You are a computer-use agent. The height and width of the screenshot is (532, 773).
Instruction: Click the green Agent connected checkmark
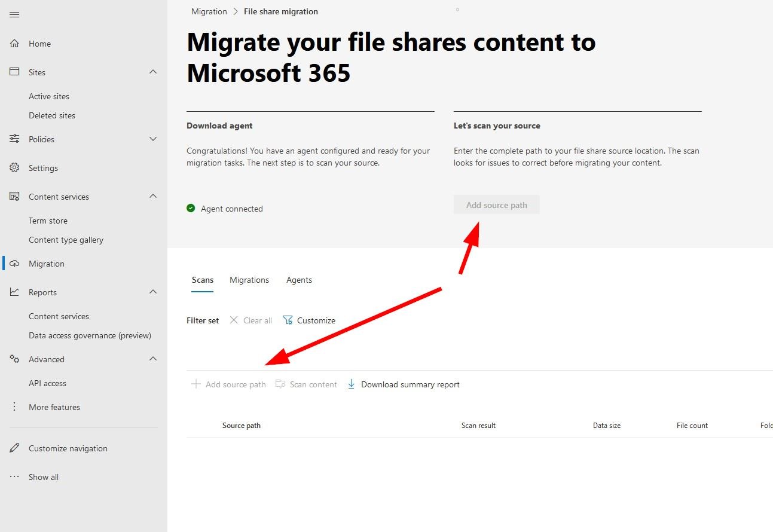pyautogui.click(x=191, y=208)
